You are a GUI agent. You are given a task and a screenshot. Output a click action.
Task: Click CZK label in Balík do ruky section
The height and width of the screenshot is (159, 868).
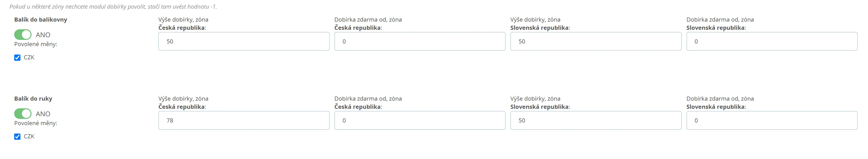point(29,136)
